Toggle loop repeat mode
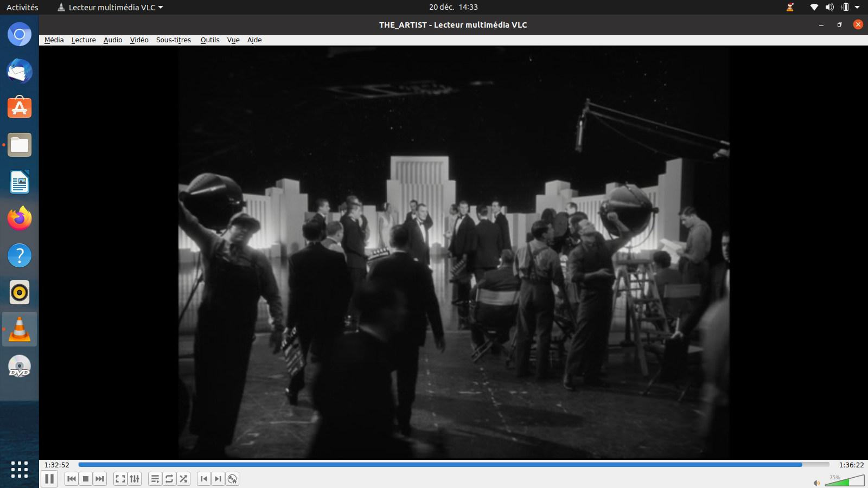868x488 pixels. [169, 479]
